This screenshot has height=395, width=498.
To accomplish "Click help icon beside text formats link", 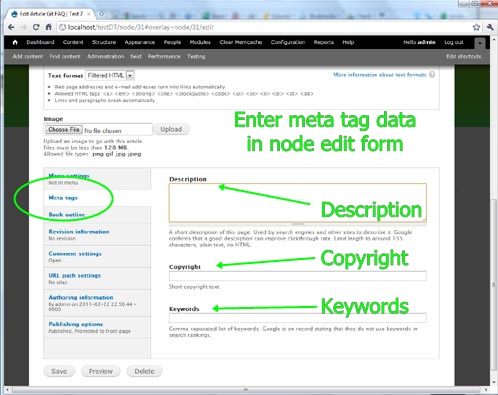I will [432, 74].
